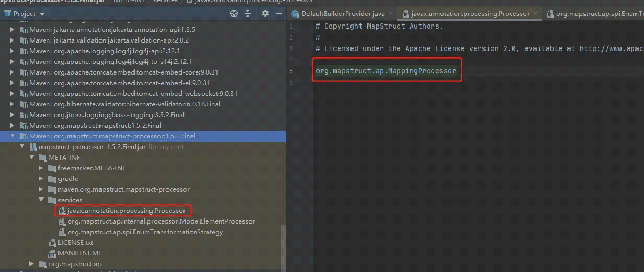Image resolution: width=644 pixels, height=272 pixels.
Task: Click the DefaultBuilderProvider.java class icon in tab
Action: [296, 14]
